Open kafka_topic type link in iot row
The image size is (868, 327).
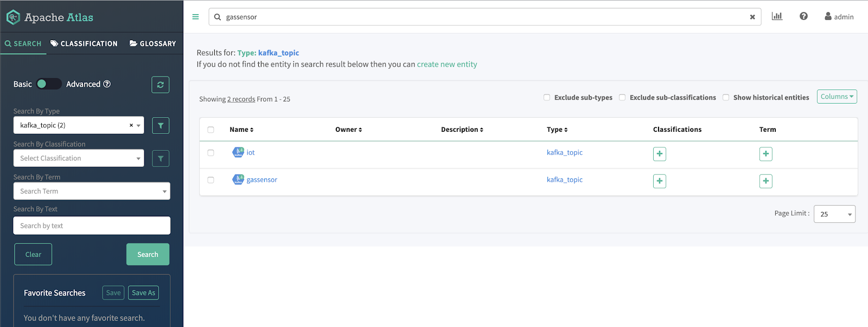pos(565,152)
